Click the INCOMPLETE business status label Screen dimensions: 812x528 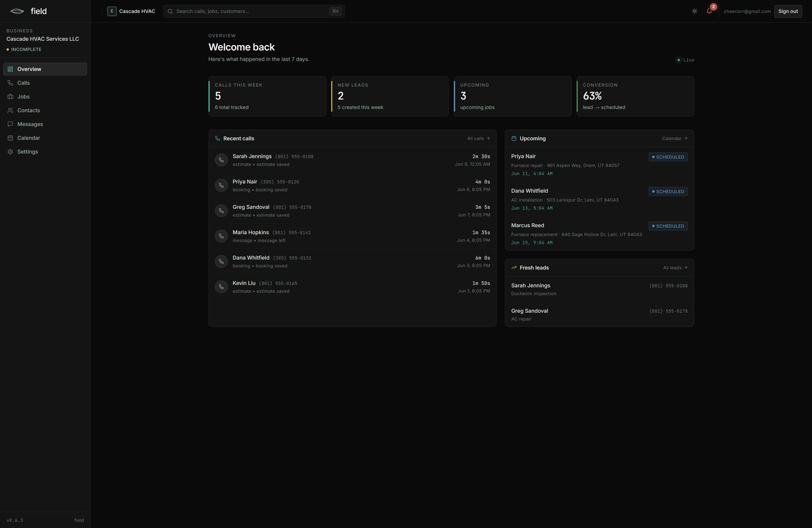[24, 49]
